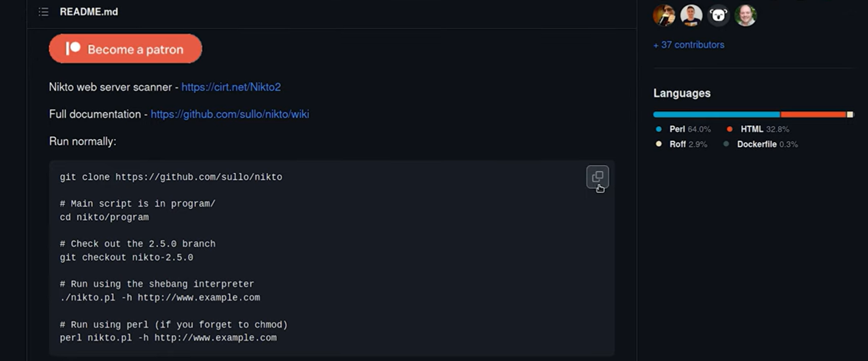
Task: Visit the github.com/sullo/nikto/wiki documentation link
Action: pos(230,114)
